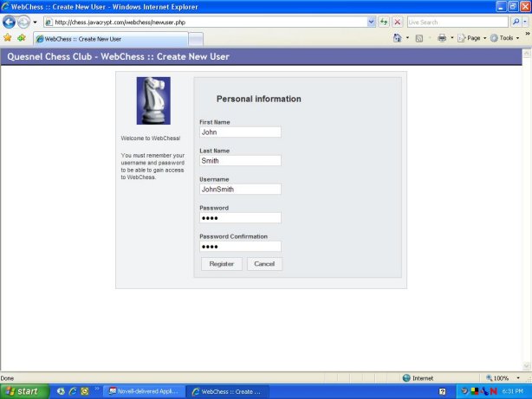Open a new blank tab
532x399 pixels.
click(x=196, y=39)
